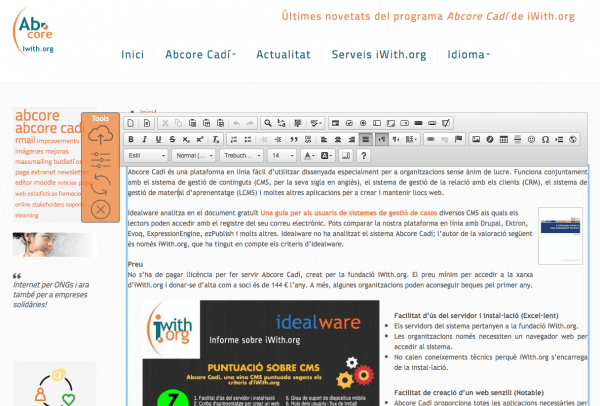Open the spell check dropdown
This screenshot has height=406, width=600.
(316, 123)
